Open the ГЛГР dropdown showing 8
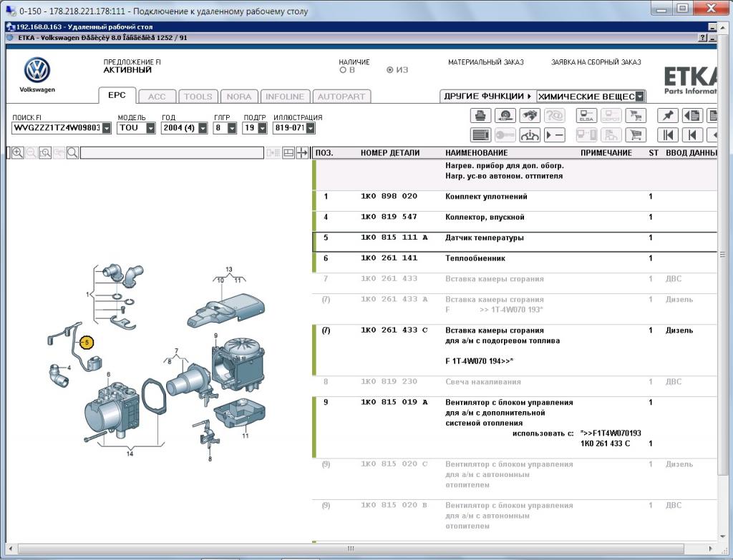 (232, 128)
